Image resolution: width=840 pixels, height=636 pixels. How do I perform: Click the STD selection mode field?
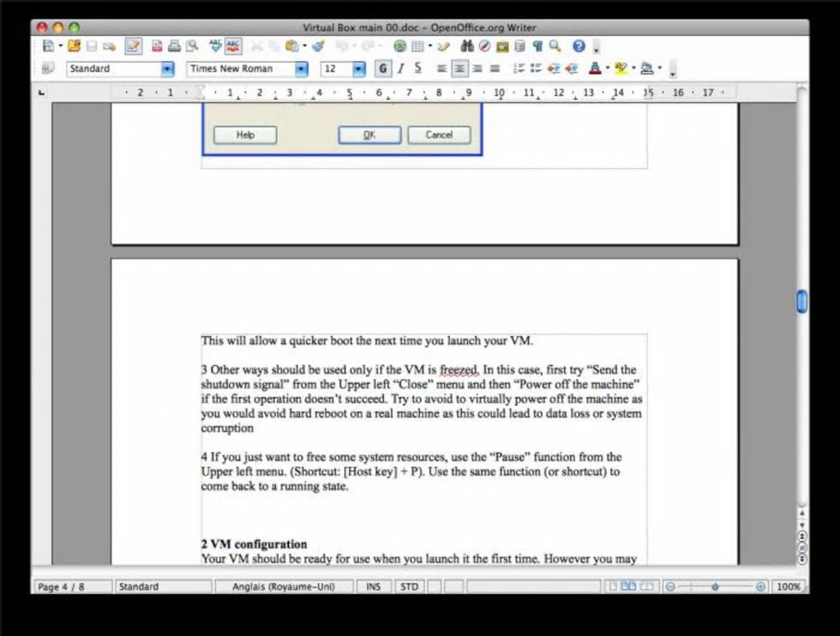pyautogui.click(x=409, y=587)
